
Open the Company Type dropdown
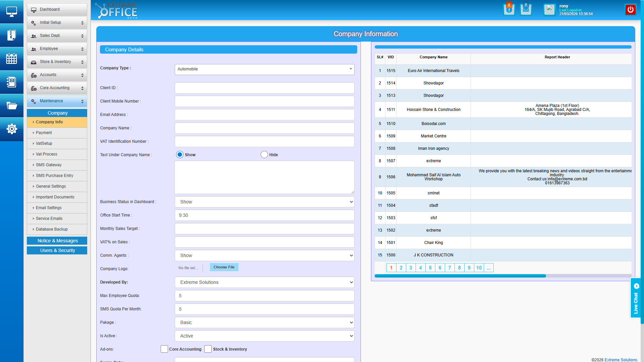click(x=264, y=69)
